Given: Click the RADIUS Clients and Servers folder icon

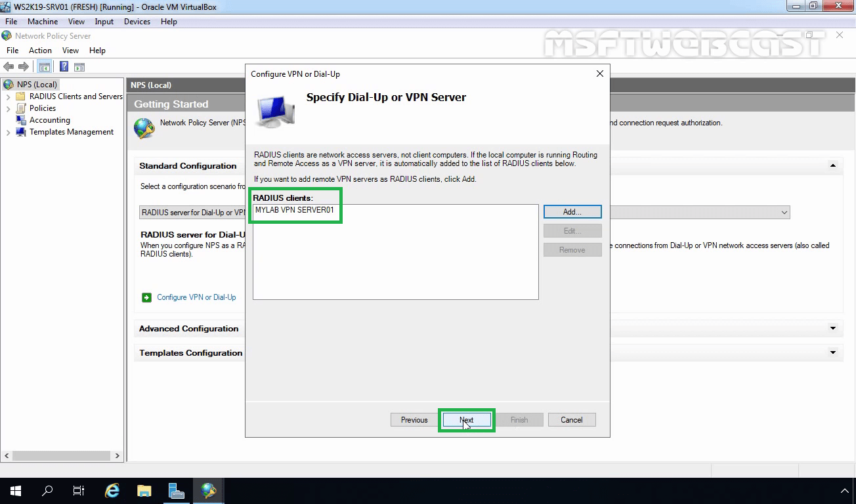Looking at the screenshot, I should click(x=22, y=96).
